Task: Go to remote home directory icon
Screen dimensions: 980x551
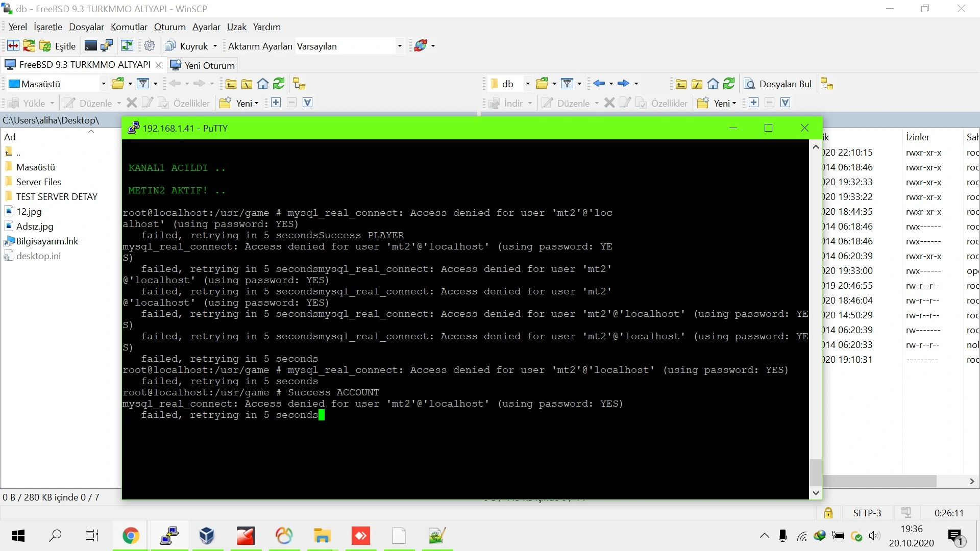Action: coord(713,84)
